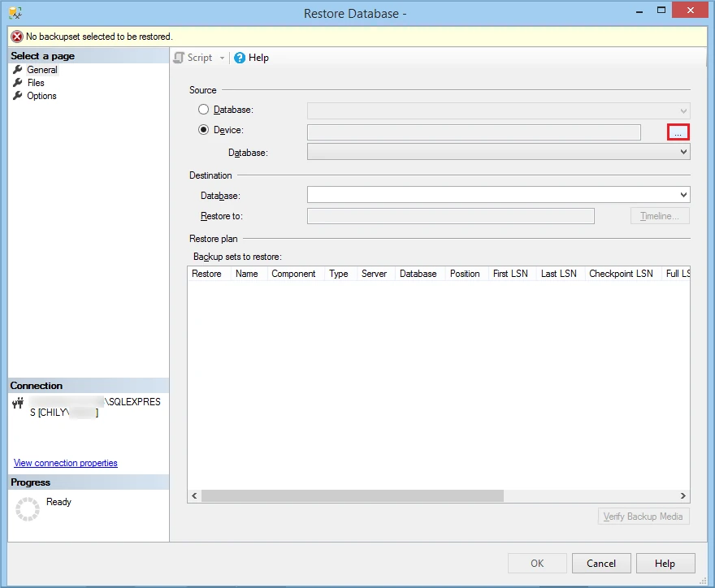Open the Options page
The width and height of the screenshot is (715, 588).
(41, 96)
